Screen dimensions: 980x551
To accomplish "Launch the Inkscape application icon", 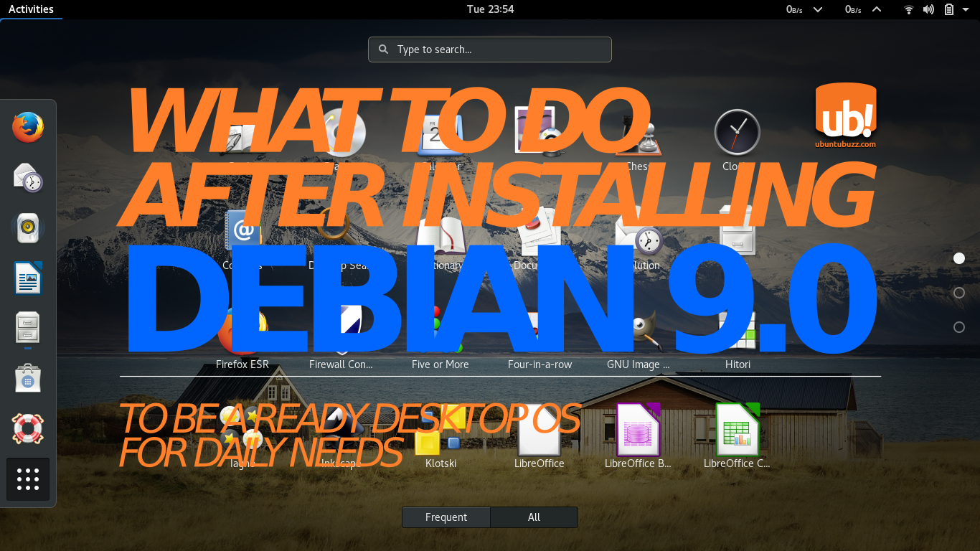I will click(341, 430).
